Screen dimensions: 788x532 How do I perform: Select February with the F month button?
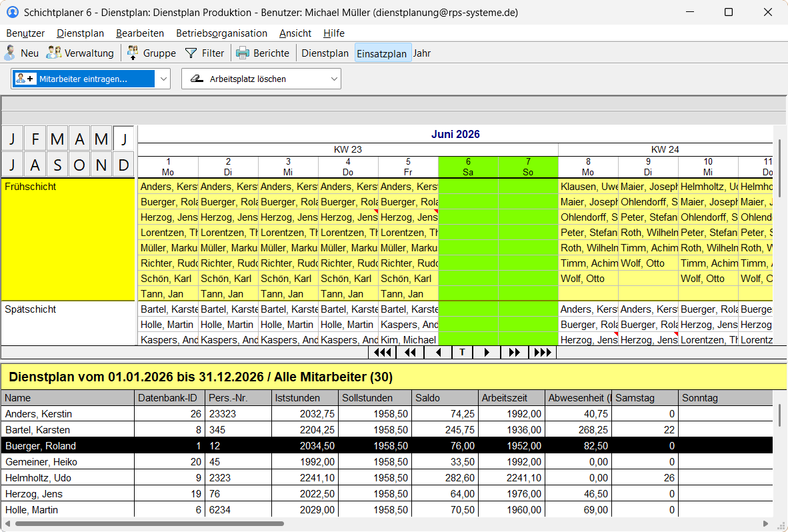click(x=35, y=139)
